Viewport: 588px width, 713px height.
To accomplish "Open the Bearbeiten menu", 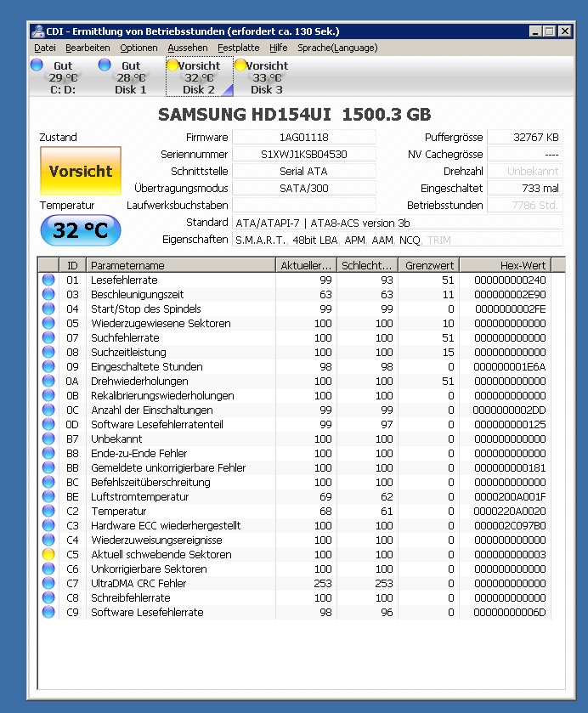I will coord(88,48).
